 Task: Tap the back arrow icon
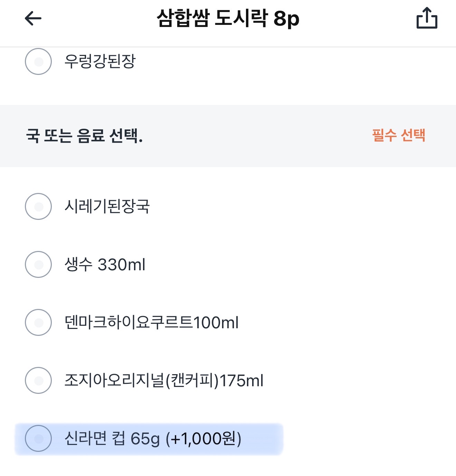coord(33,19)
